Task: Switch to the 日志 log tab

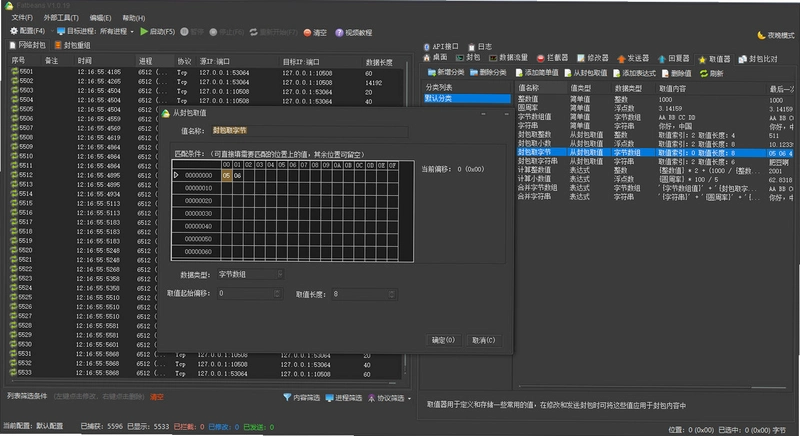Action: [480, 46]
